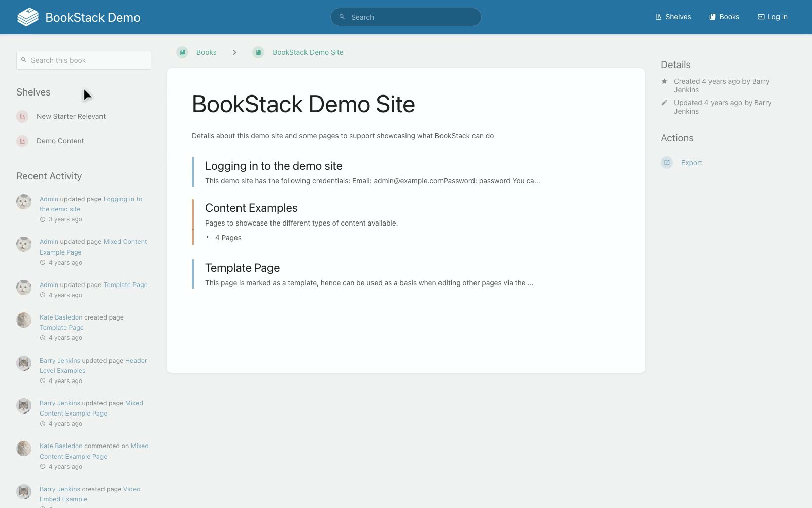Open Books in the top navigation
This screenshot has height=508, width=812.
click(724, 17)
